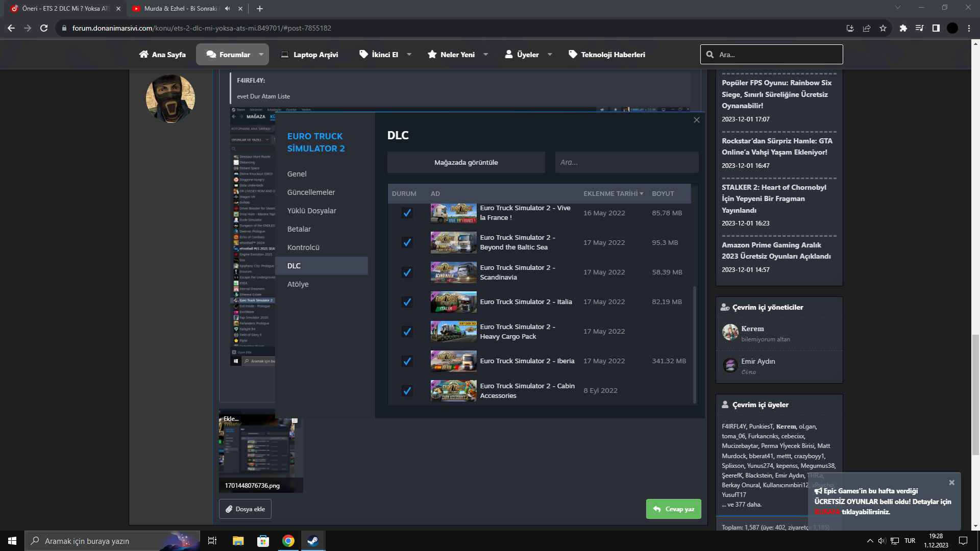This screenshot has height=551, width=980.
Task: Open Laptop Arşivi page
Action: (309, 54)
